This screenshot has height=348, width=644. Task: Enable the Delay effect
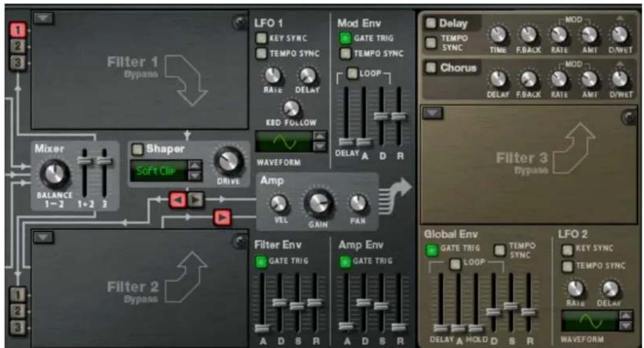coord(431,23)
